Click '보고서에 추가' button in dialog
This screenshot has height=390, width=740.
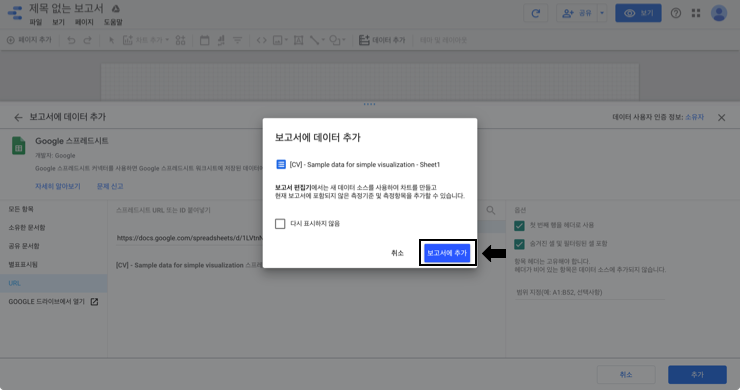click(447, 253)
